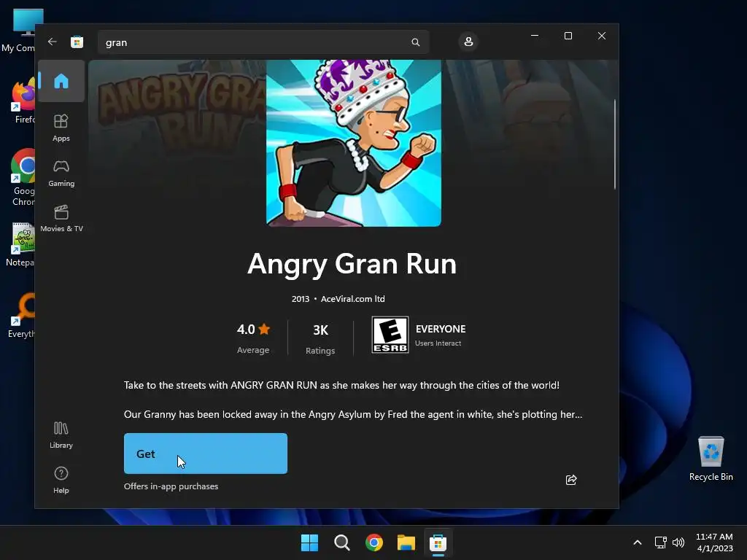747x560 pixels.
Task: Select the Recycle Bin desktop icon
Action: tap(711, 459)
